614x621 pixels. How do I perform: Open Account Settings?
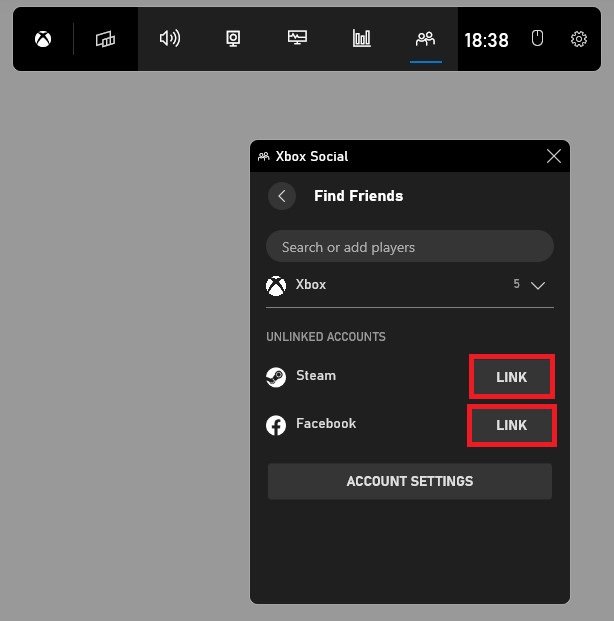pos(409,481)
